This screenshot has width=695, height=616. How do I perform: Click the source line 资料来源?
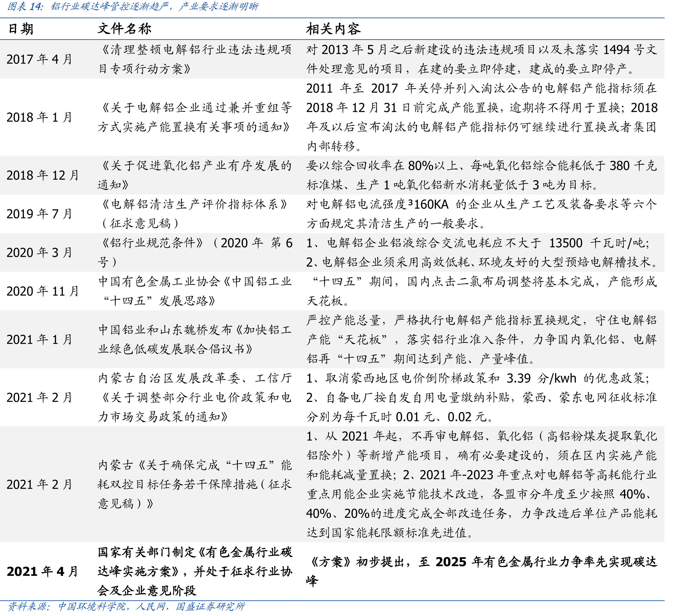tap(126, 606)
